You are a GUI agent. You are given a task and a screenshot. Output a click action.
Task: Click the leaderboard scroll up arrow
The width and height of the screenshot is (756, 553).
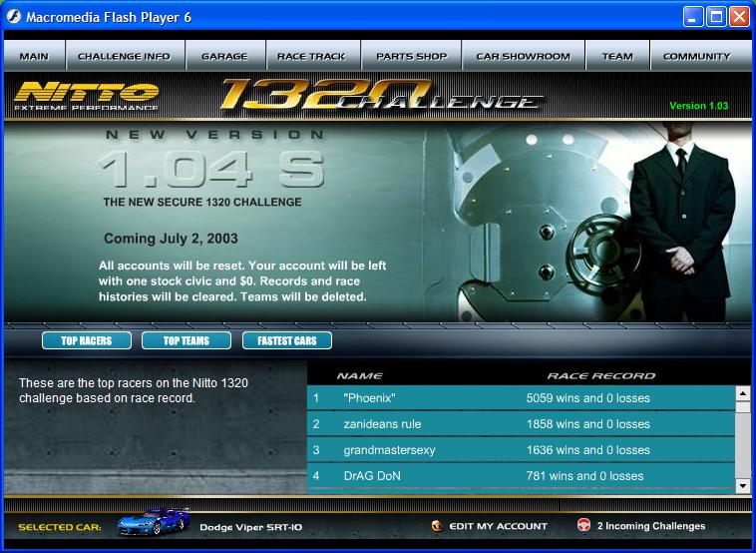(742, 393)
